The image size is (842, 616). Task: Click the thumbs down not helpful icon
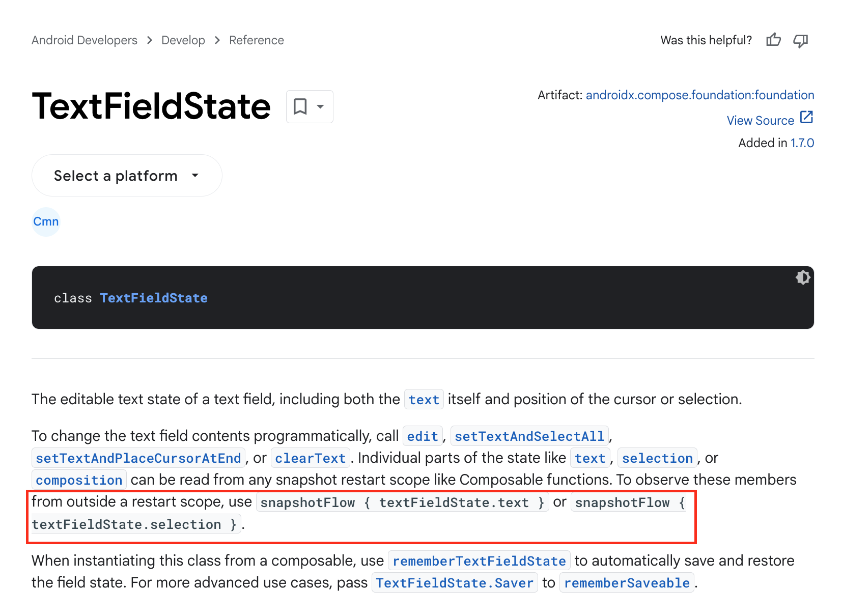point(801,40)
